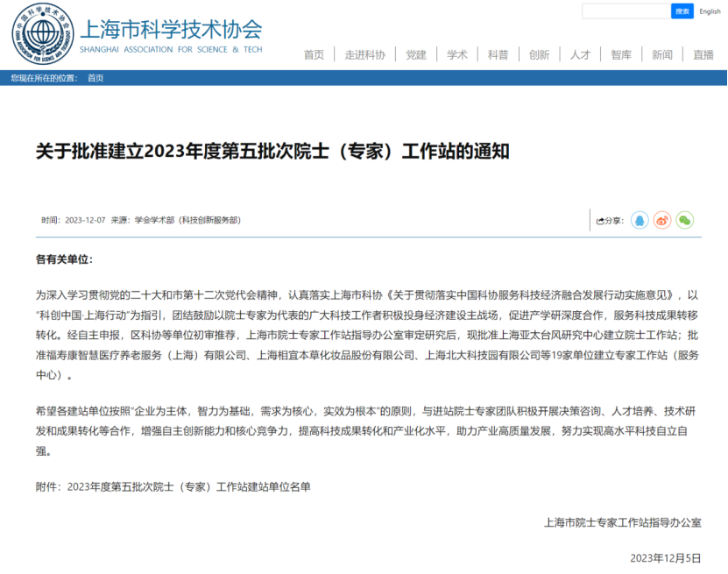Viewport: 728px width, 574px height.
Task: Click the greeting 各有关单位：
Action: tap(65, 259)
